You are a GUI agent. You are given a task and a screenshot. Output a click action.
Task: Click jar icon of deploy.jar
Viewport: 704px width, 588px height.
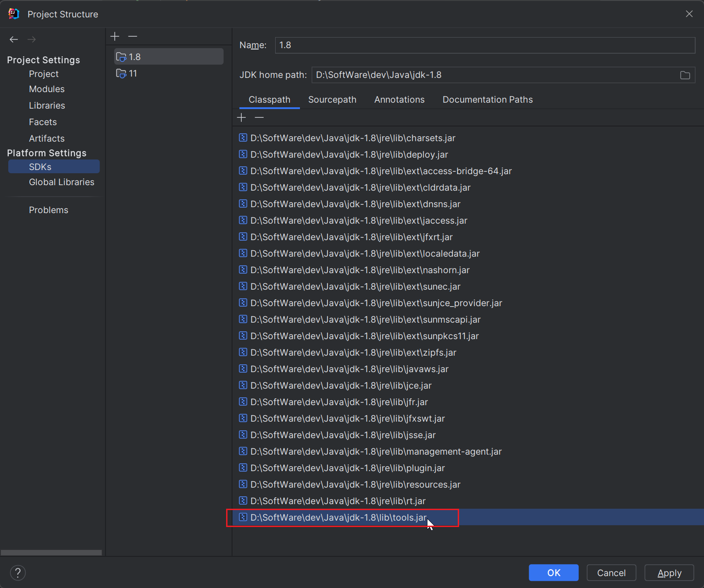[x=243, y=154]
